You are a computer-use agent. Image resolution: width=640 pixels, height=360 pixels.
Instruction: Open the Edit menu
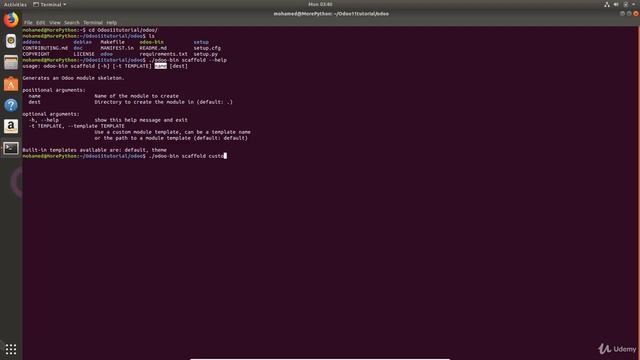(40, 22)
